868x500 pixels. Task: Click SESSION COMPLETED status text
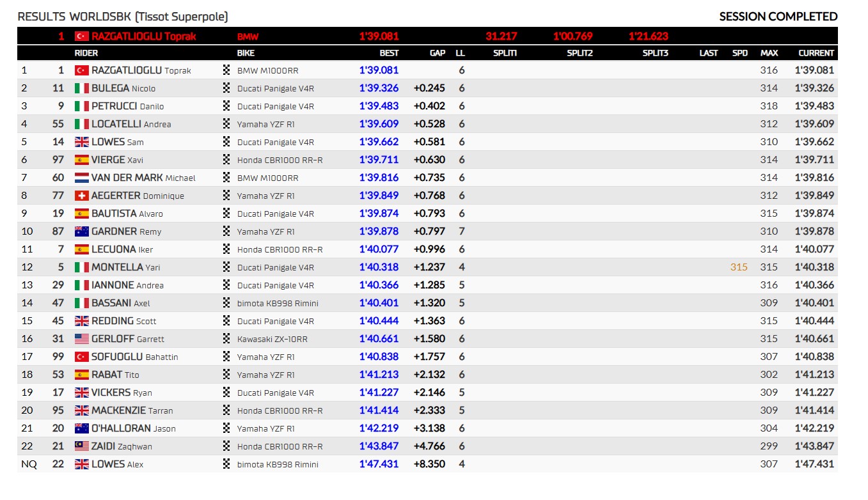(x=778, y=17)
